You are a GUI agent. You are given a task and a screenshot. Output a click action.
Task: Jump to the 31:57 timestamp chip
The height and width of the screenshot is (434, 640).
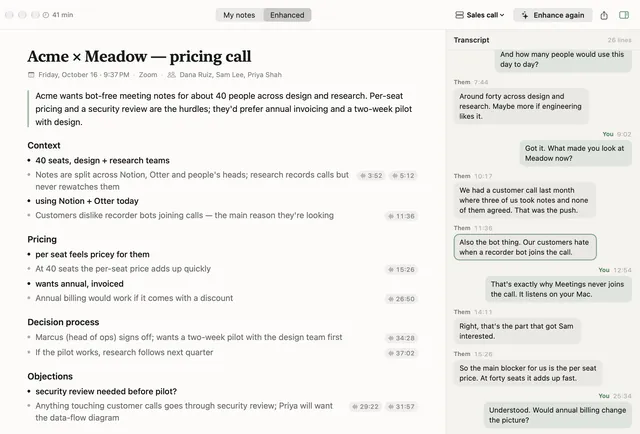tap(401, 407)
